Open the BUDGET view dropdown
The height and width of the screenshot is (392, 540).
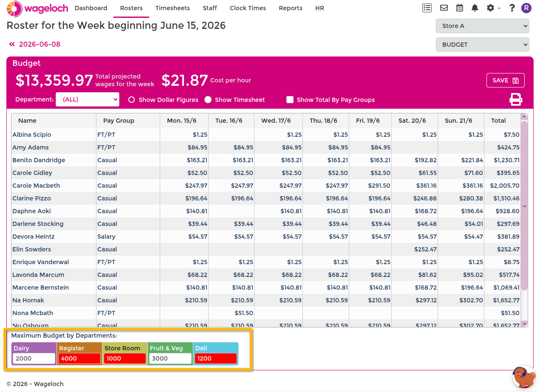(x=482, y=45)
